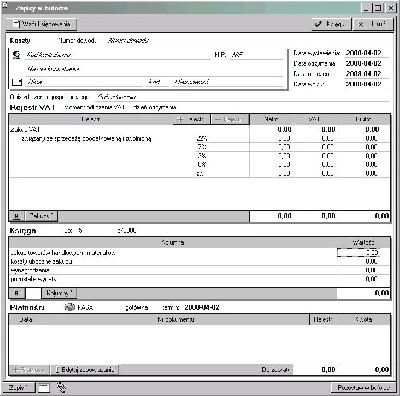Click the Zakup VAT row in the VAT register
The image size is (400, 396).
click(199, 129)
